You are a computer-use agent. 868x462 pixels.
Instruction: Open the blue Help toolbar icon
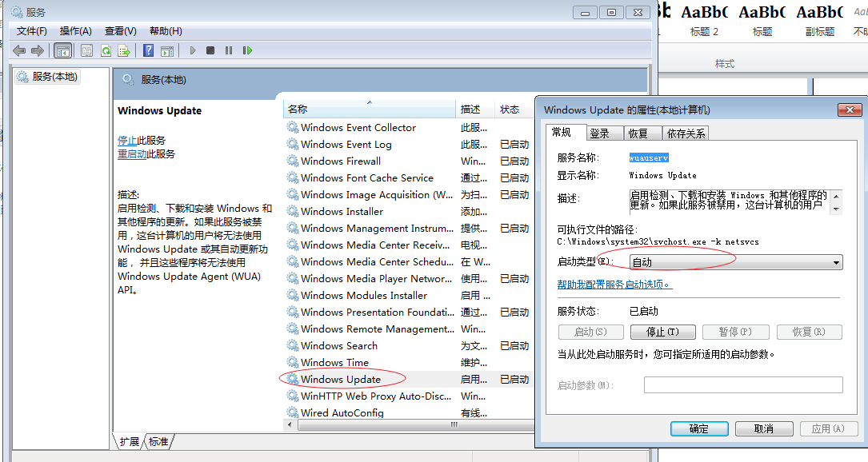[148, 50]
